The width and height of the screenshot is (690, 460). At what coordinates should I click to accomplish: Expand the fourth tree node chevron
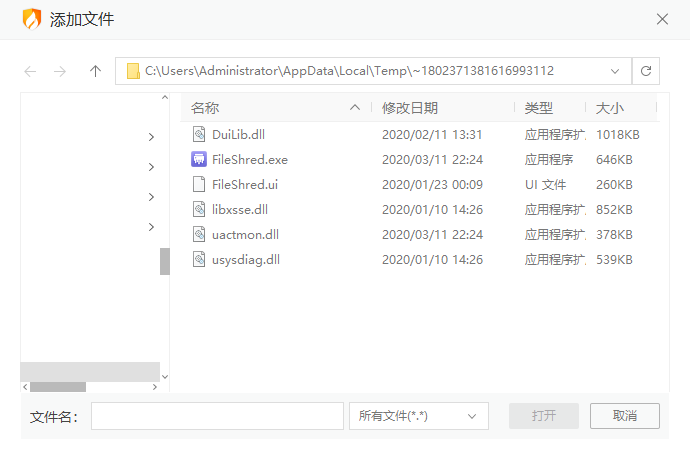click(151, 227)
